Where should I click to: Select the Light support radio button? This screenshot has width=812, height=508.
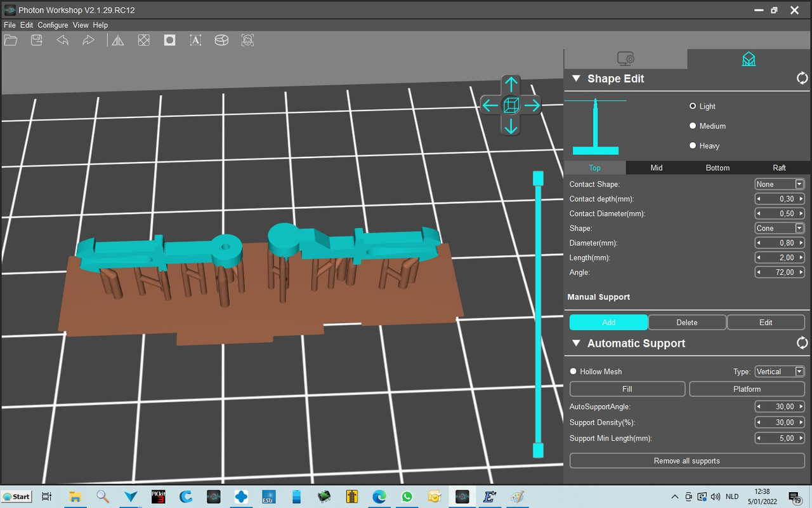coord(693,106)
